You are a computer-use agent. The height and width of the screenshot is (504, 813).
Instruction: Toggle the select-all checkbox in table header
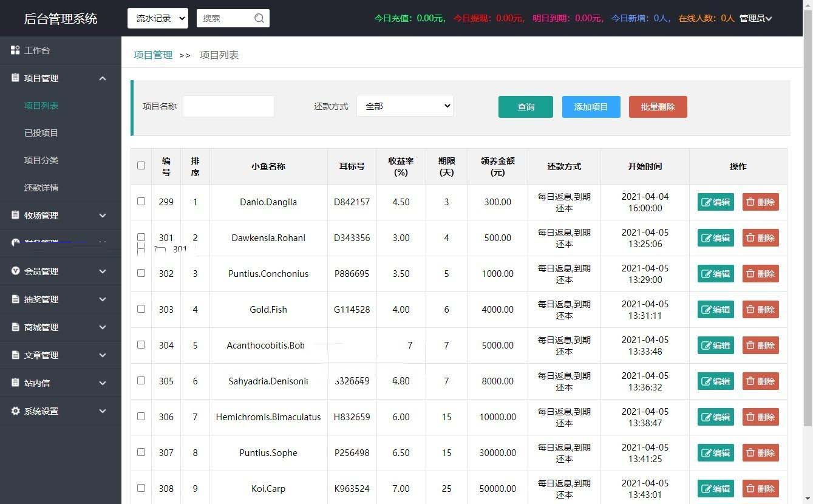(x=141, y=165)
